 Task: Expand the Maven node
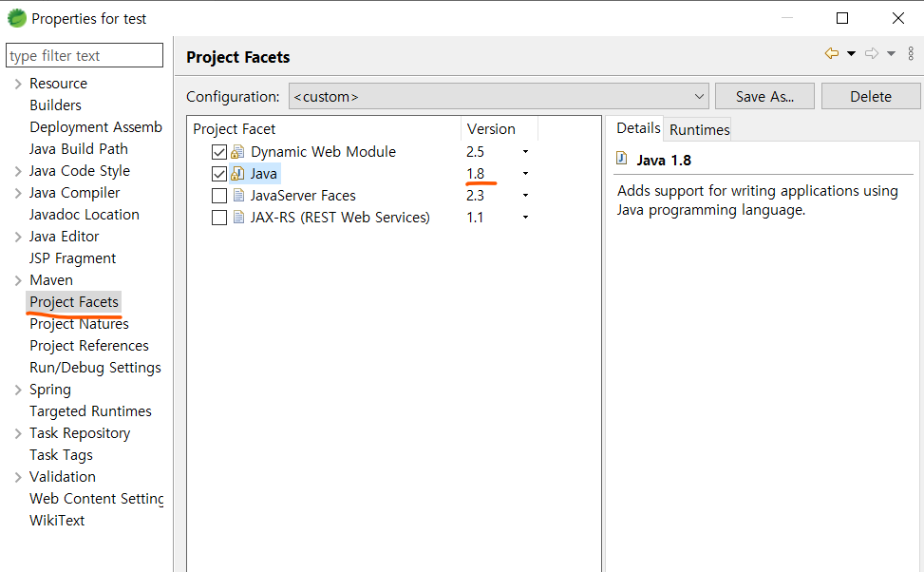tap(18, 280)
